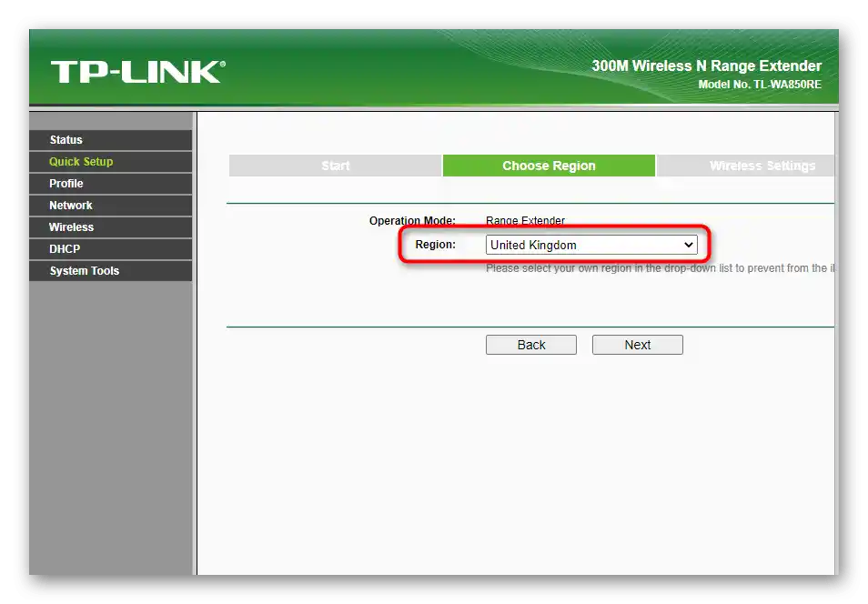Click the Start wizard step
Screen dimensions: 868x604
click(336, 166)
